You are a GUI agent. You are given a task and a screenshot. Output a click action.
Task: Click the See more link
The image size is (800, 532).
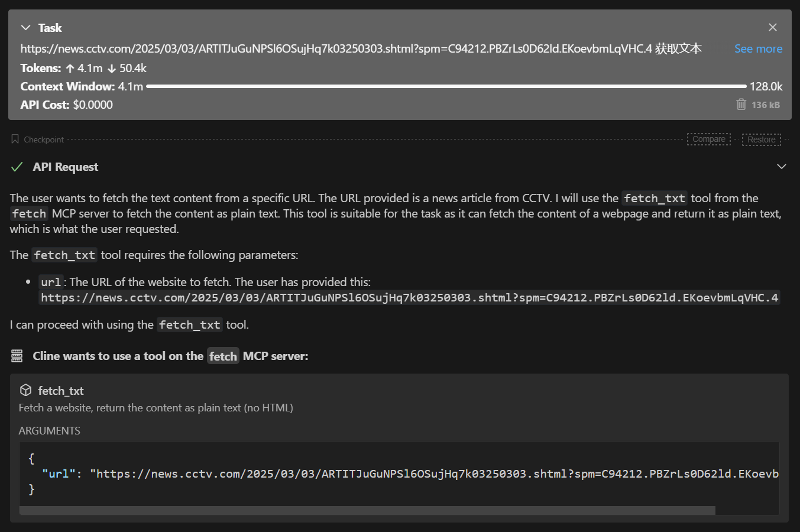tap(758, 49)
